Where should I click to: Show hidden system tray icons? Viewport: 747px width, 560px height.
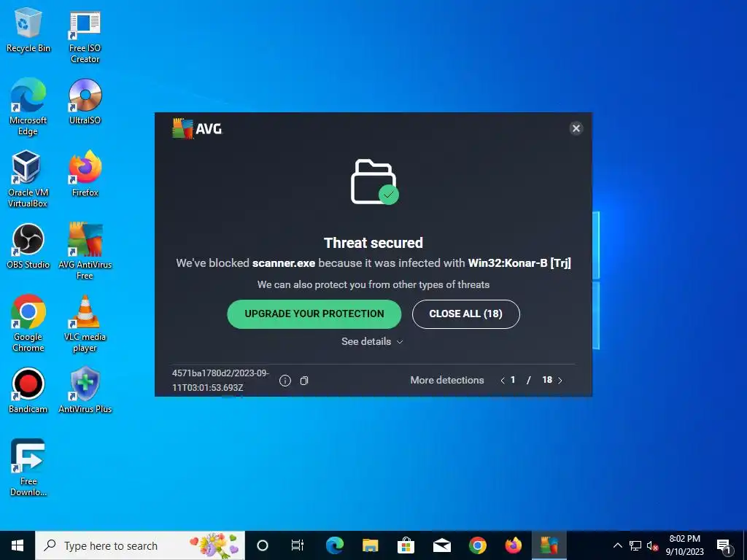[617, 545]
